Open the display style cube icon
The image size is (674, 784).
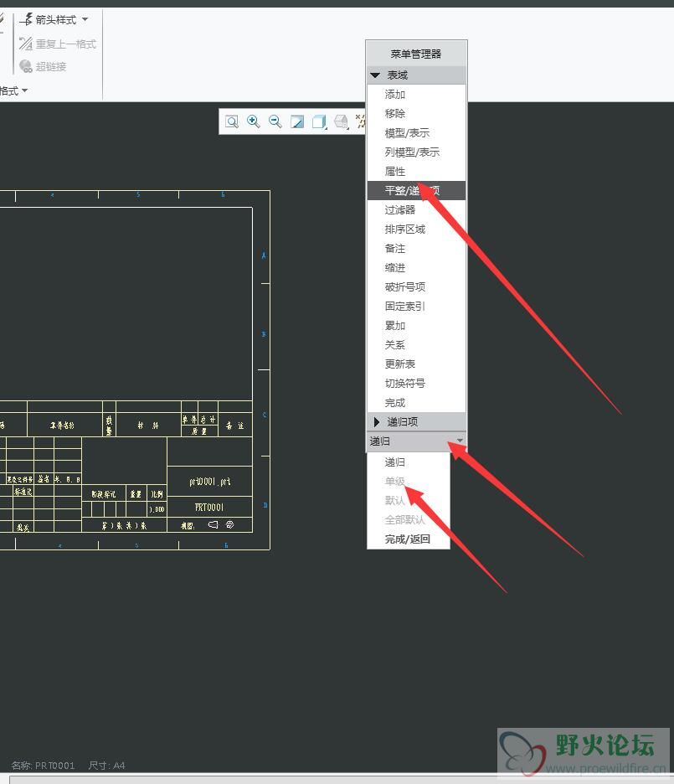click(319, 121)
